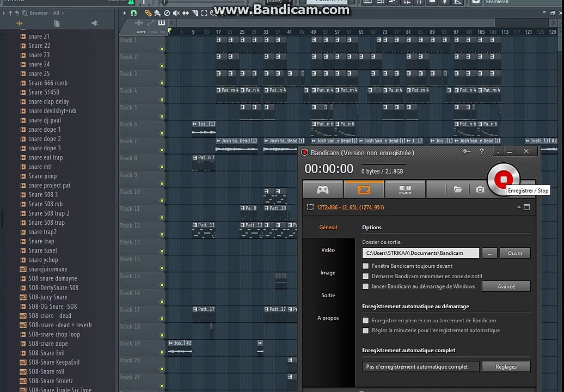Screen dimensions: 564x392
Task: Enable 'Démarrer Bandicam minimiser' checkbox
Action: pos(365,276)
